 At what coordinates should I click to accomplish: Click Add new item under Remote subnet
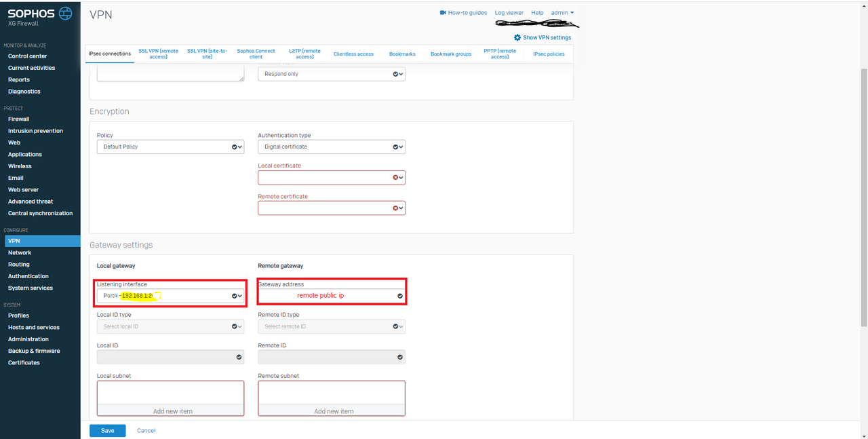pyautogui.click(x=332, y=411)
